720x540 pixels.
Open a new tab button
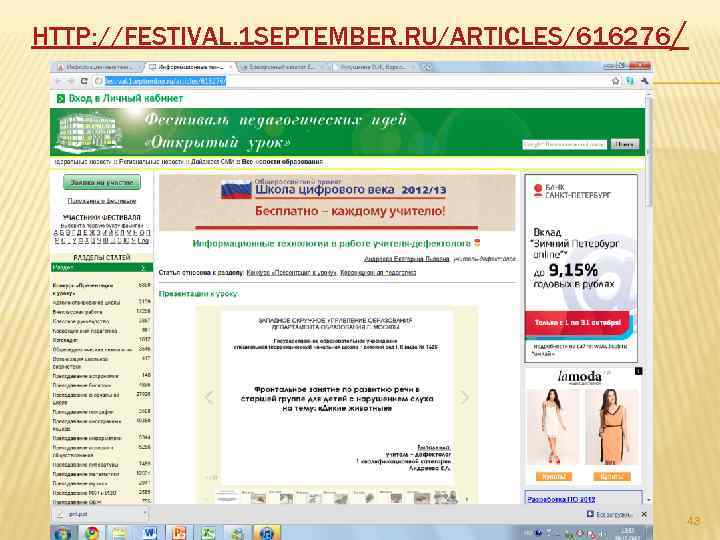coord(427,68)
